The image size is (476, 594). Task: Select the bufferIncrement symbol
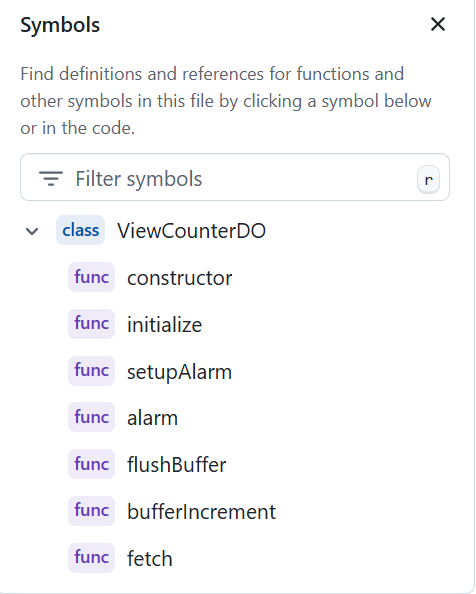pyautogui.click(x=201, y=512)
